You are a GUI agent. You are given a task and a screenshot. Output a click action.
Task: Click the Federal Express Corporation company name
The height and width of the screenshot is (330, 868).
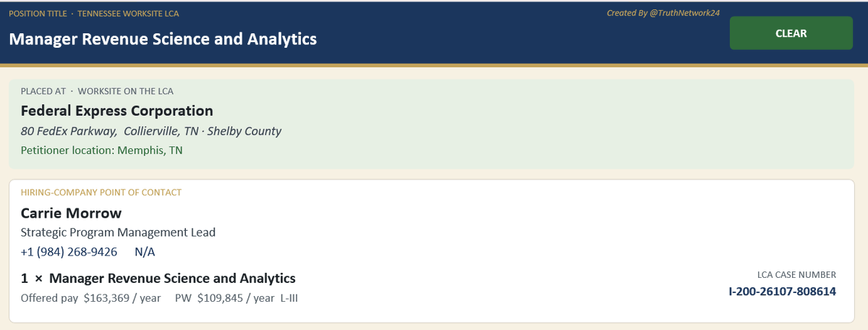pyautogui.click(x=117, y=111)
